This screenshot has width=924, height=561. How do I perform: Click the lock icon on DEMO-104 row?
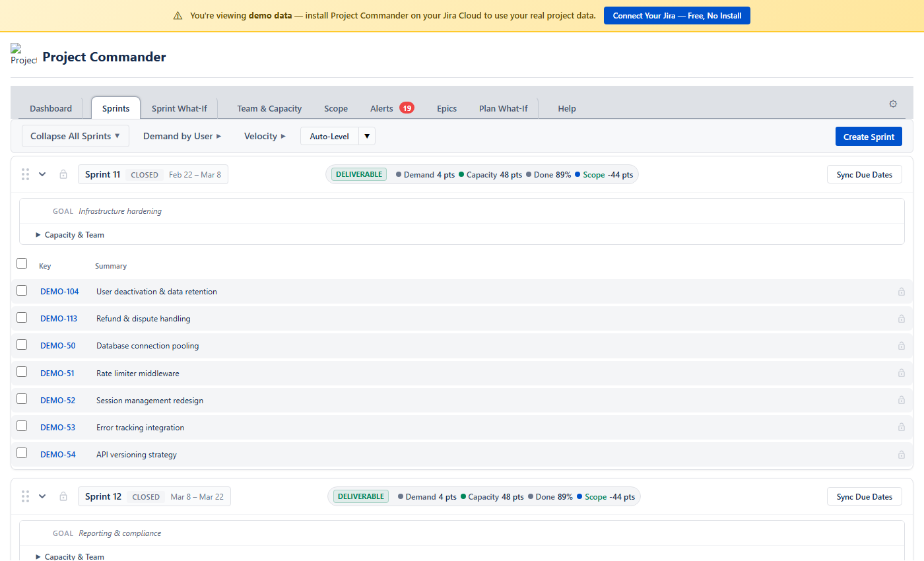[x=902, y=291]
